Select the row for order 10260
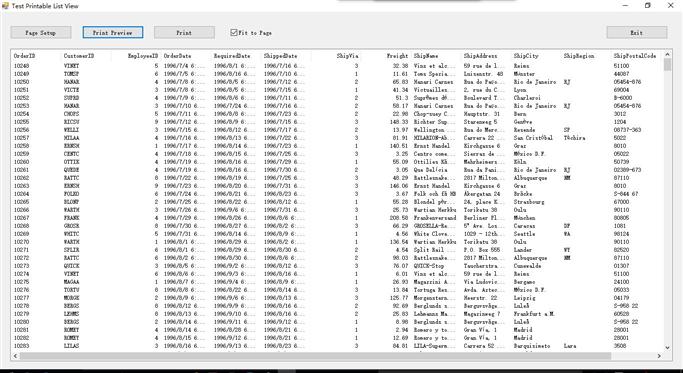 click(x=337, y=162)
